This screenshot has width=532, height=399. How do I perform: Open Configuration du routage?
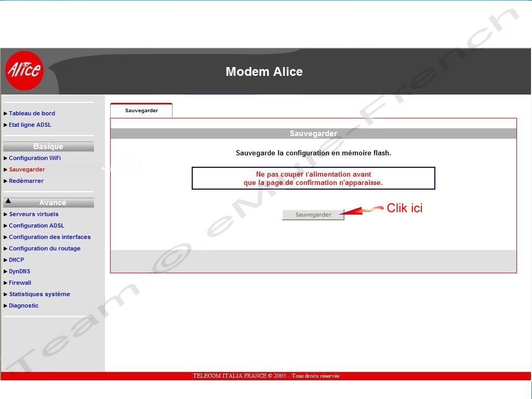[x=45, y=249]
